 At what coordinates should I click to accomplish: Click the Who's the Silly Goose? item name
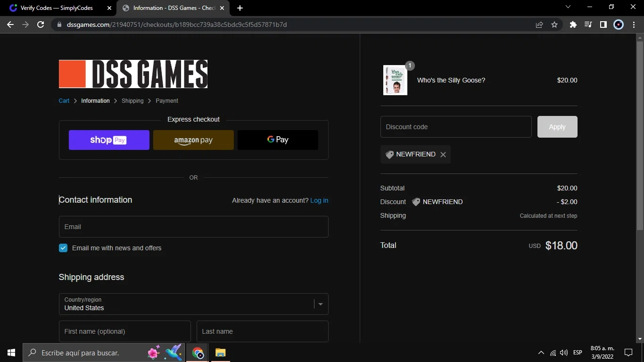(x=451, y=80)
